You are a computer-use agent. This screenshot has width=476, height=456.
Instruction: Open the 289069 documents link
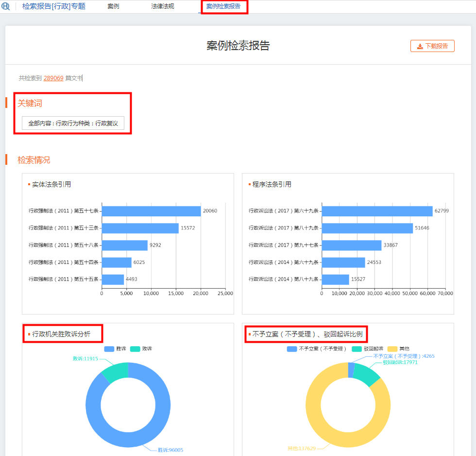(53, 78)
